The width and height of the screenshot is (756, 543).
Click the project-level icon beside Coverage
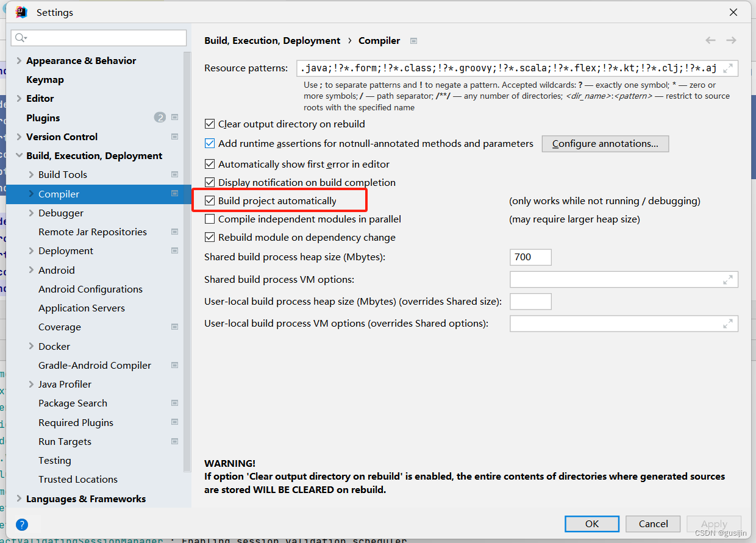175,327
